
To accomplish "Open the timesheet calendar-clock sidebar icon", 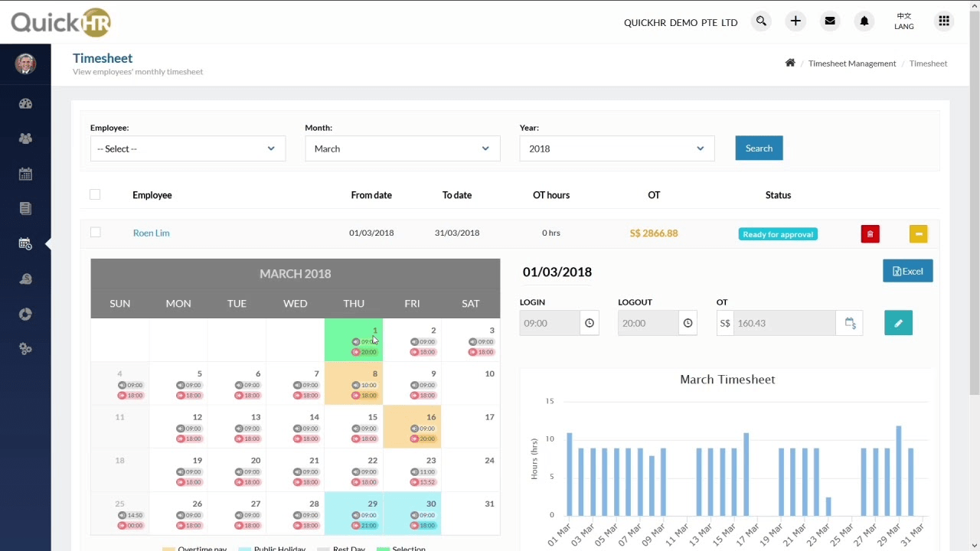I will [25, 243].
